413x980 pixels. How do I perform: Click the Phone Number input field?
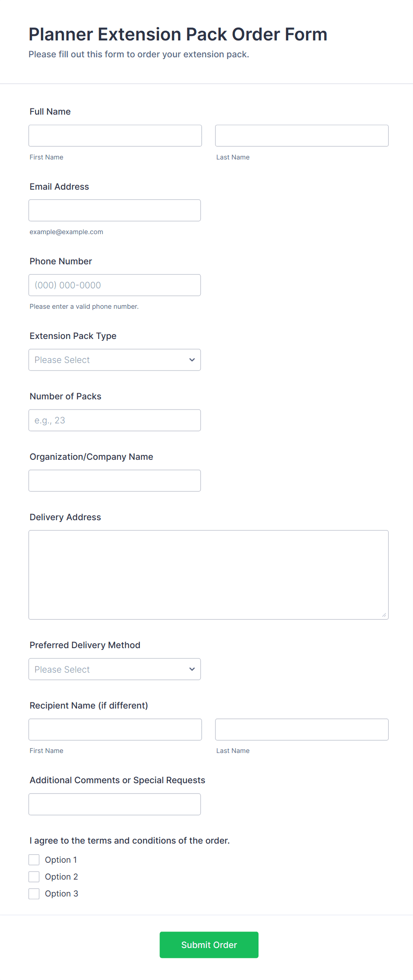coord(115,285)
